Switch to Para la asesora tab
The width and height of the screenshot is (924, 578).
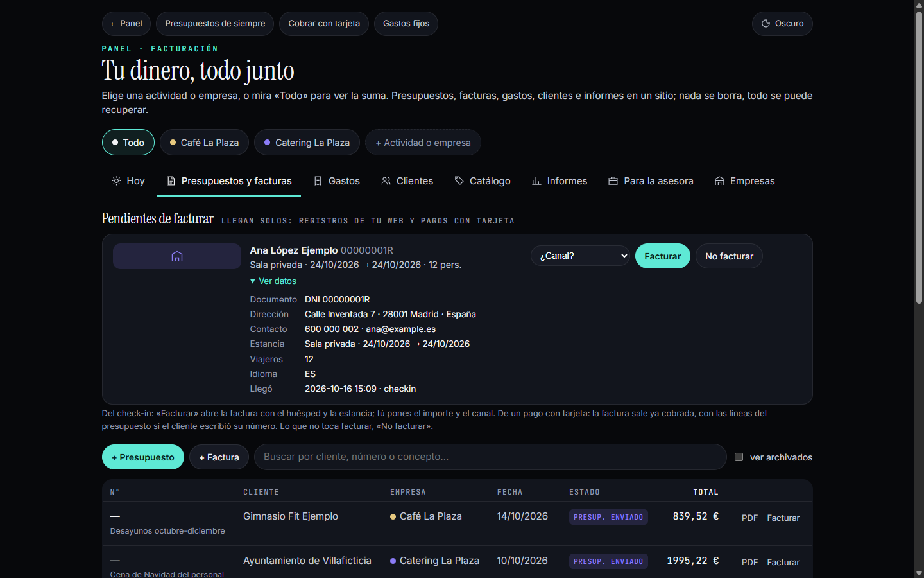pyautogui.click(x=651, y=181)
